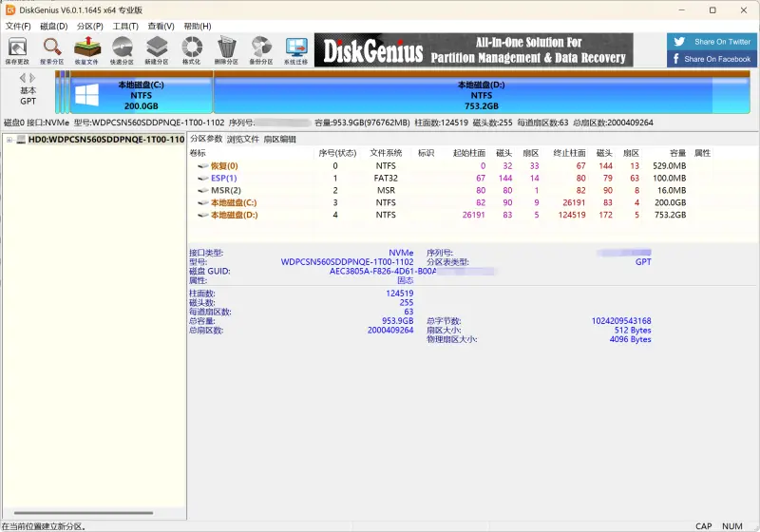
Task: Start the System Migration (系统迁移) tool
Action: (x=296, y=50)
